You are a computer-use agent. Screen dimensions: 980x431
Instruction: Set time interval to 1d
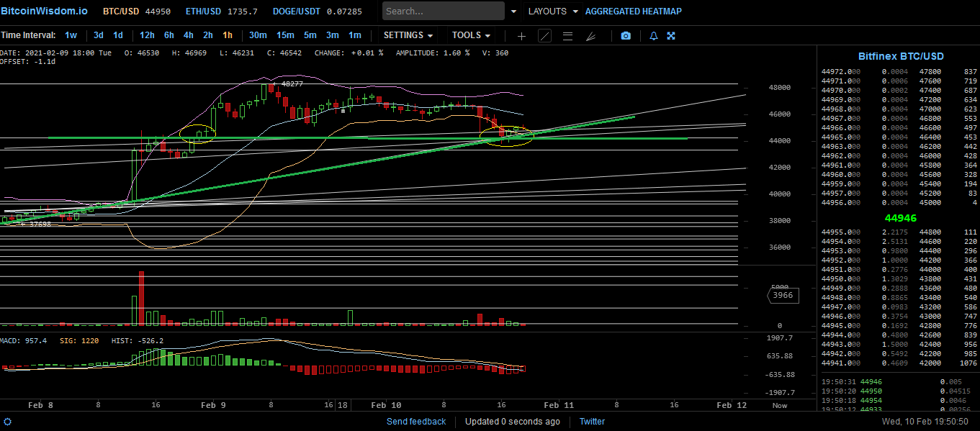click(x=118, y=35)
